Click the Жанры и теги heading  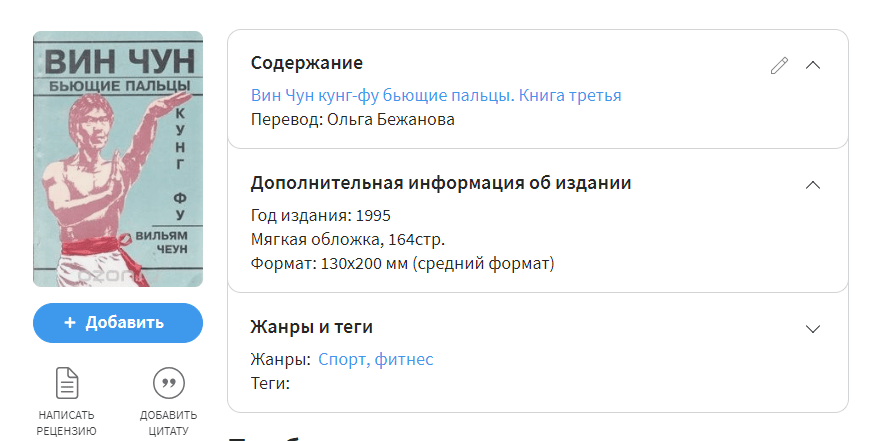[x=311, y=327]
